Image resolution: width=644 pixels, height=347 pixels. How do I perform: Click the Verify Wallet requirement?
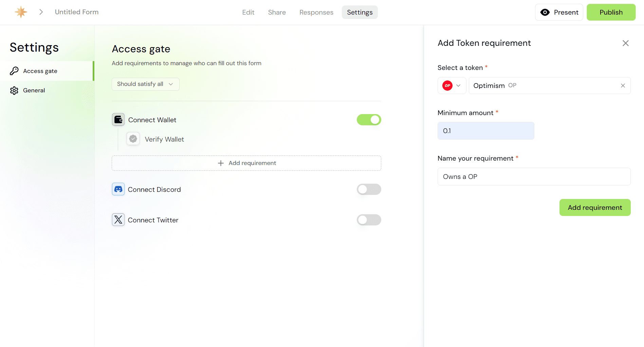tap(155, 139)
